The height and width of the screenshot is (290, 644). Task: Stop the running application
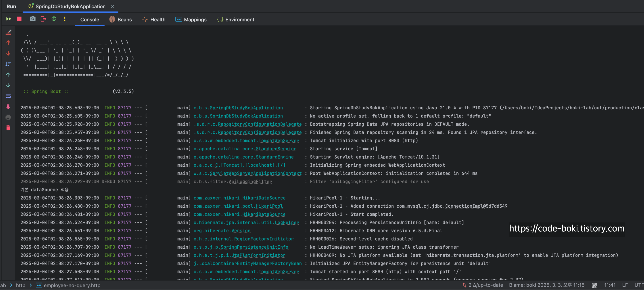[19, 19]
